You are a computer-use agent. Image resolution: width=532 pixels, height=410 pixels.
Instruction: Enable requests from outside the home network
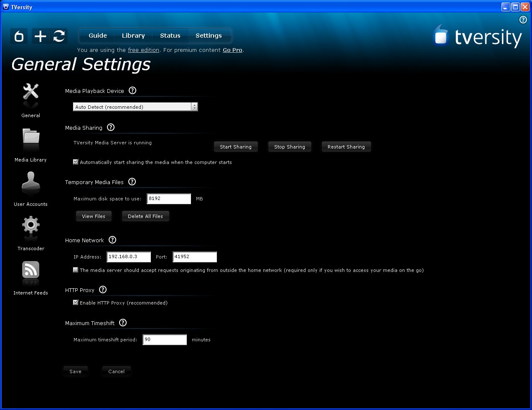(x=76, y=270)
